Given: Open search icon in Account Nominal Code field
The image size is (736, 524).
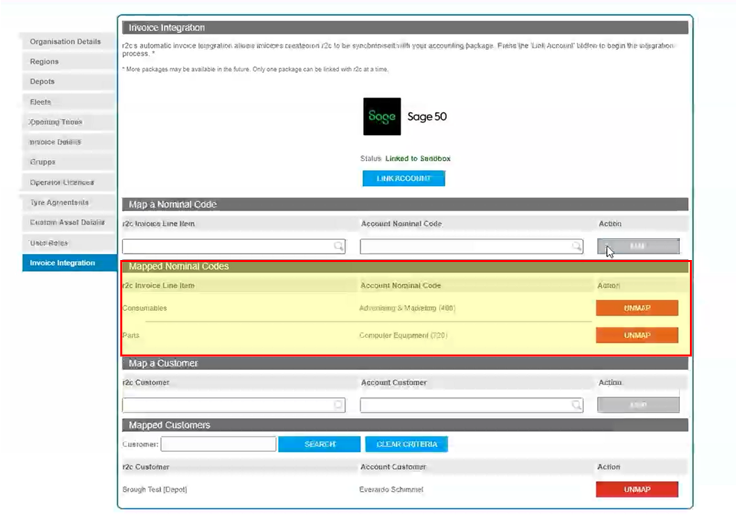Looking at the screenshot, I should (x=576, y=246).
